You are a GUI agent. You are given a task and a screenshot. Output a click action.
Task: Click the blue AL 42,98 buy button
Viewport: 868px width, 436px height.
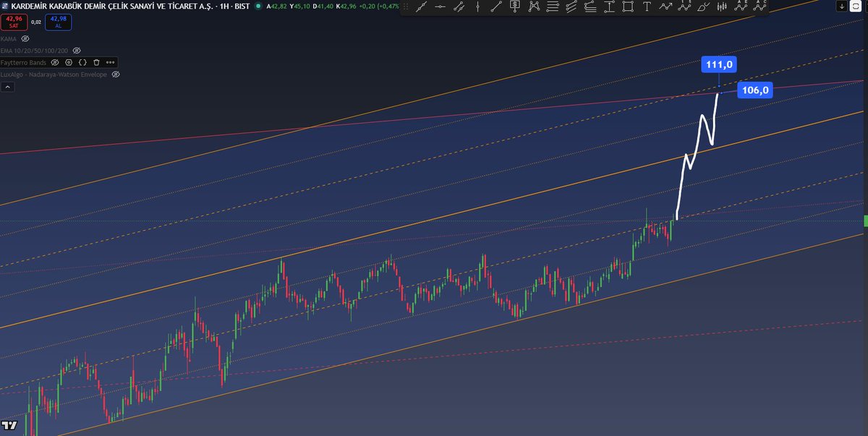click(x=58, y=22)
